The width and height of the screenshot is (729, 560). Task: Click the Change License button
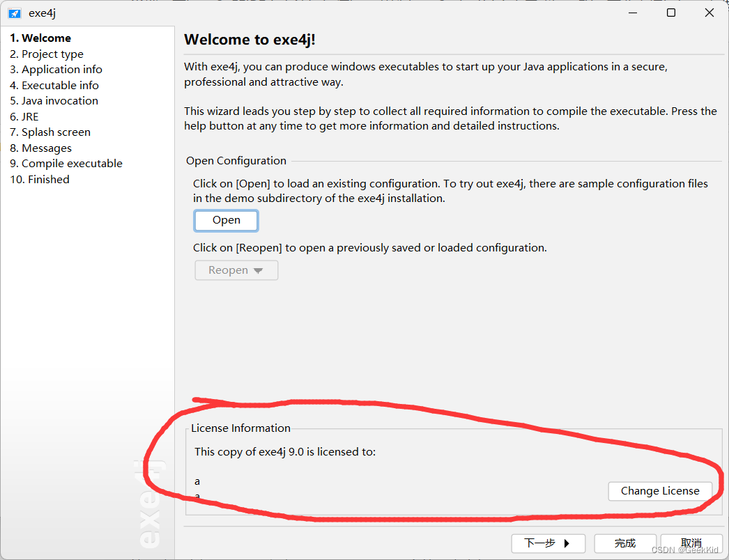coord(660,491)
